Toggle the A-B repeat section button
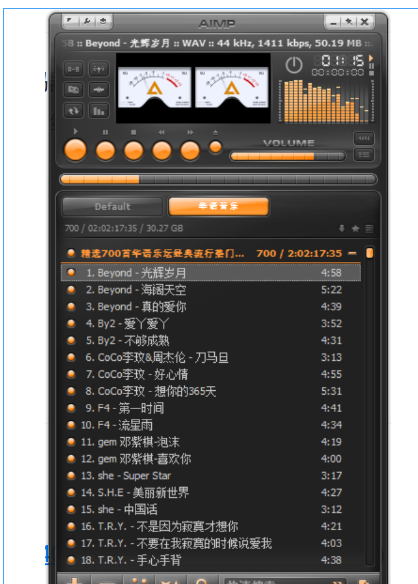Viewport: 418px width, 584px height. pos(73,69)
